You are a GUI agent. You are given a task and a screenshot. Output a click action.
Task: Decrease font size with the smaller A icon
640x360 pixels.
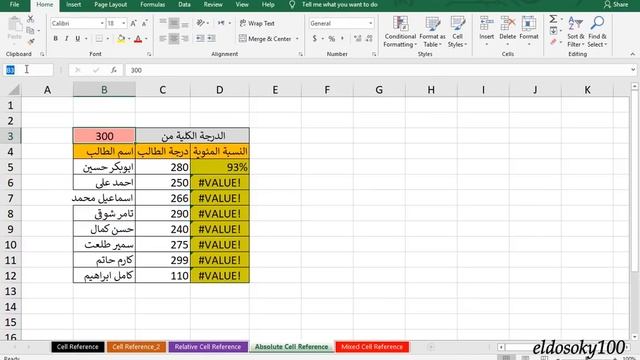(144, 23)
